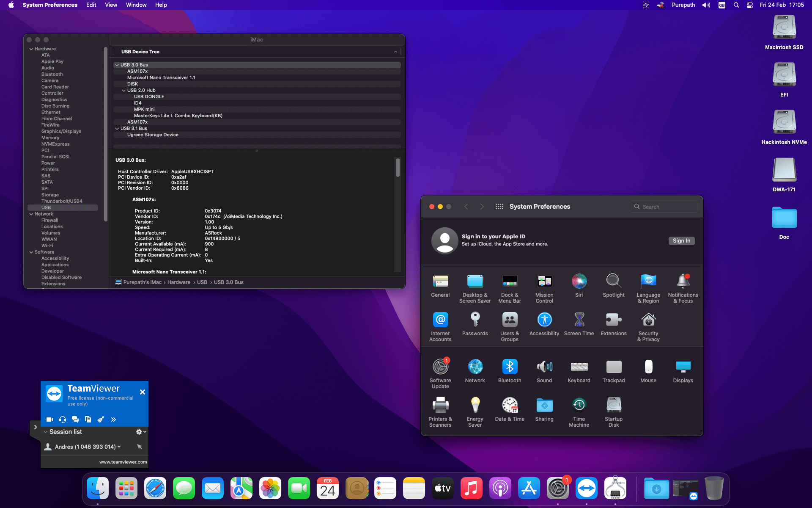Collapse the USB 3.0 Bus tree
Screen dimensions: 812x508
[117, 65]
